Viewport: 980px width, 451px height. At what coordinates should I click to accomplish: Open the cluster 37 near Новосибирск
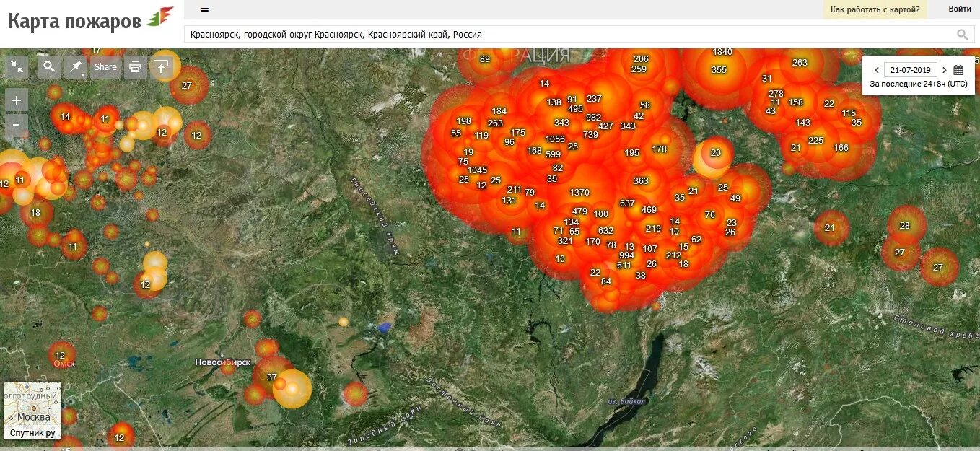(271, 377)
